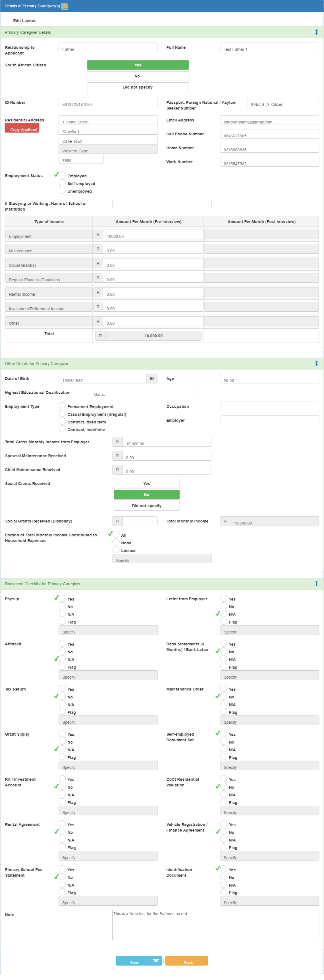
Task: Open the Date of Birth calendar picker
Action: pos(152,379)
